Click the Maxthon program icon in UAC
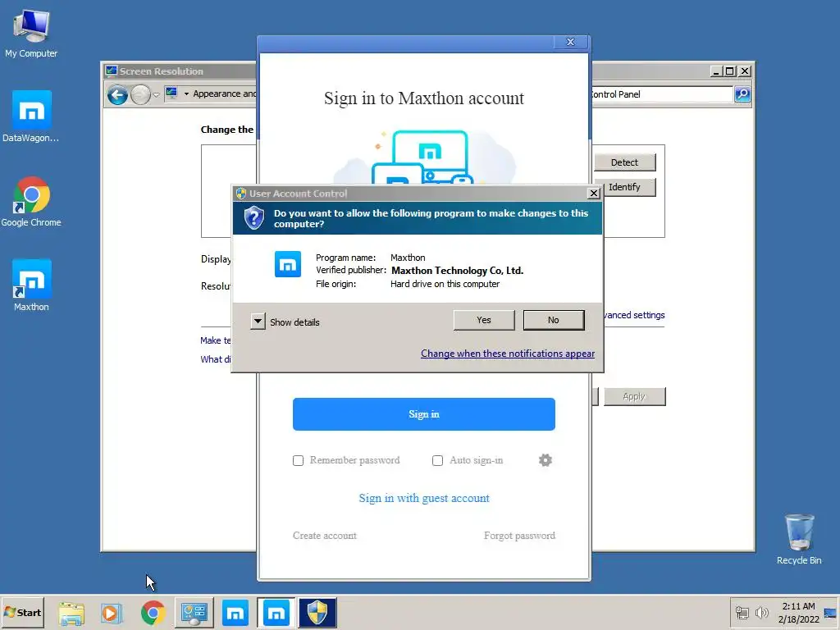This screenshot has height=630, width=840. click(x=288, y=264)
